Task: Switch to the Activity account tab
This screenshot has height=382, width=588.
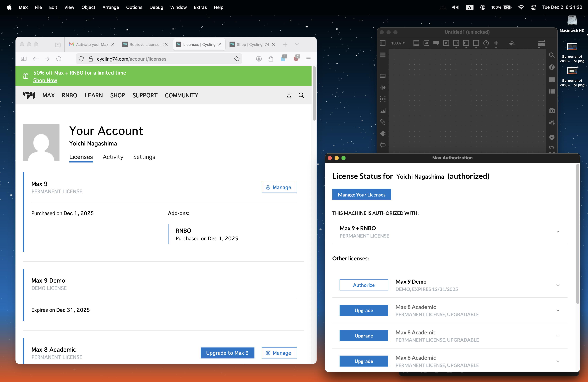Action: (113, 157)
